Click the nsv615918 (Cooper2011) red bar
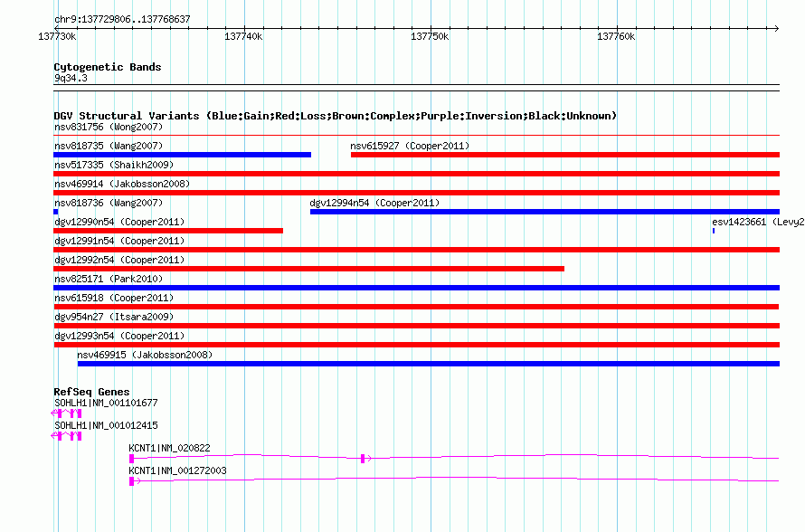The height and width of the screenshot is (532, 805). 416,307
